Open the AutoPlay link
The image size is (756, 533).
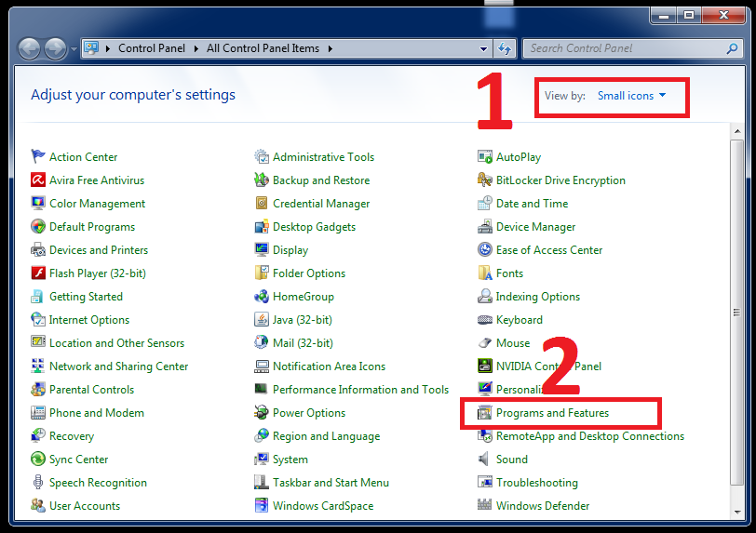pyautogui.click(x=519, y=157)
